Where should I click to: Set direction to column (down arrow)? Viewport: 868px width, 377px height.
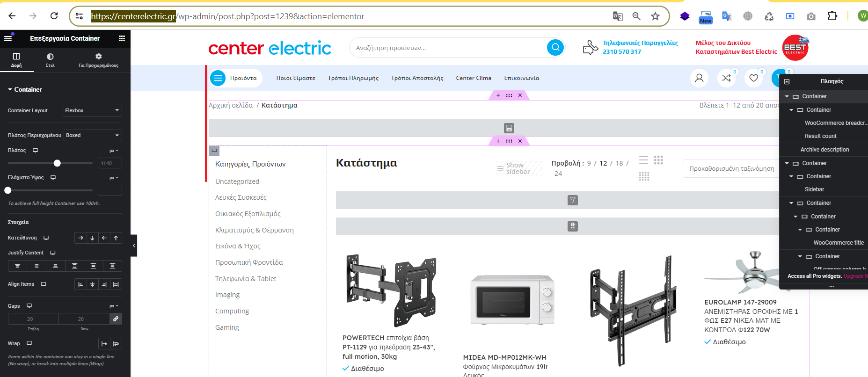[x=92, y=238]
